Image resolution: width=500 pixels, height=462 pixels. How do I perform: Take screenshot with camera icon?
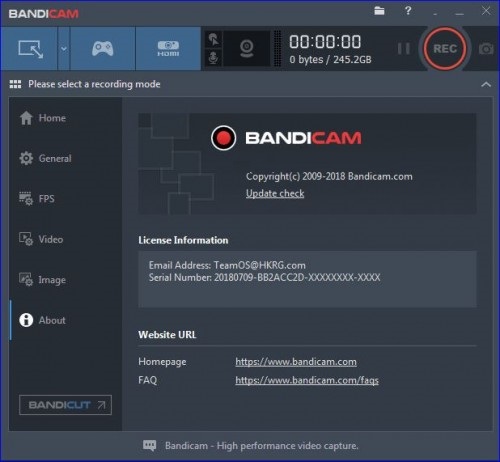tap(486, 49)
